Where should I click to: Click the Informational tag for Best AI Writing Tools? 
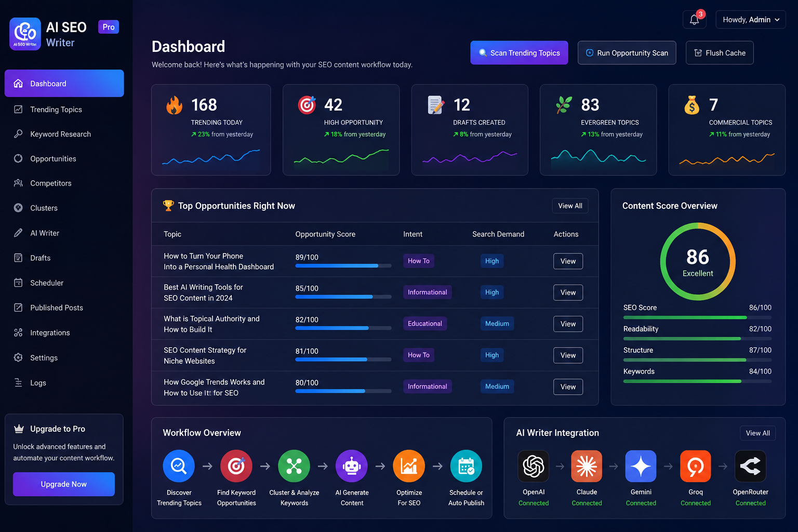click(x=427, y=292)
